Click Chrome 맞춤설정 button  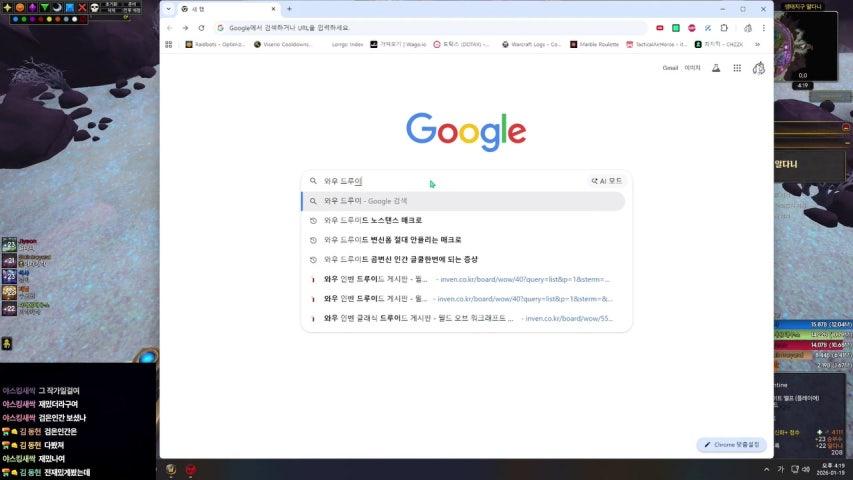pyautogui.click(x=732, y=445)
